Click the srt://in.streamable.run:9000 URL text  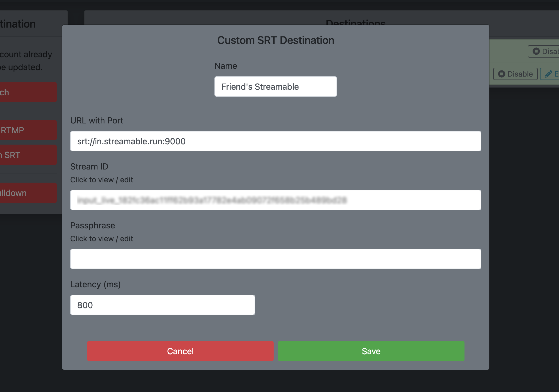[x=131, y=141]
